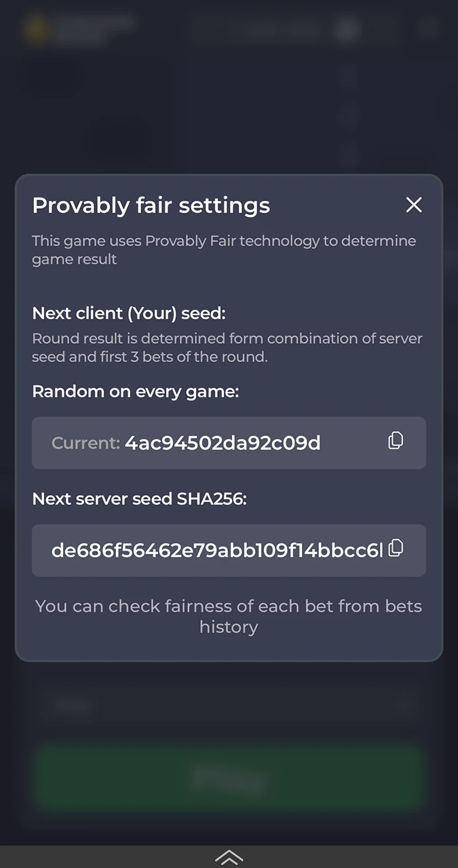Copy the next server seed SHA256 hash
Screen dimensions: 458x868
pos(396,548)
